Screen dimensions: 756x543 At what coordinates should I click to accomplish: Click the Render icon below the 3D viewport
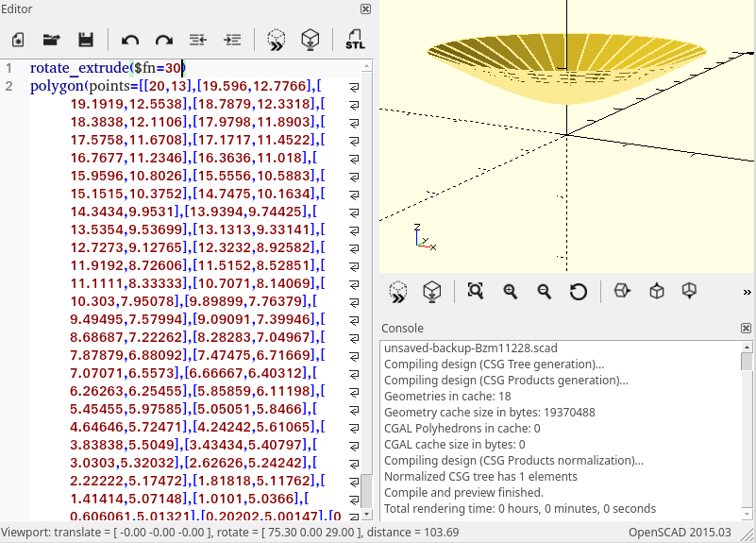coord(431,292)
